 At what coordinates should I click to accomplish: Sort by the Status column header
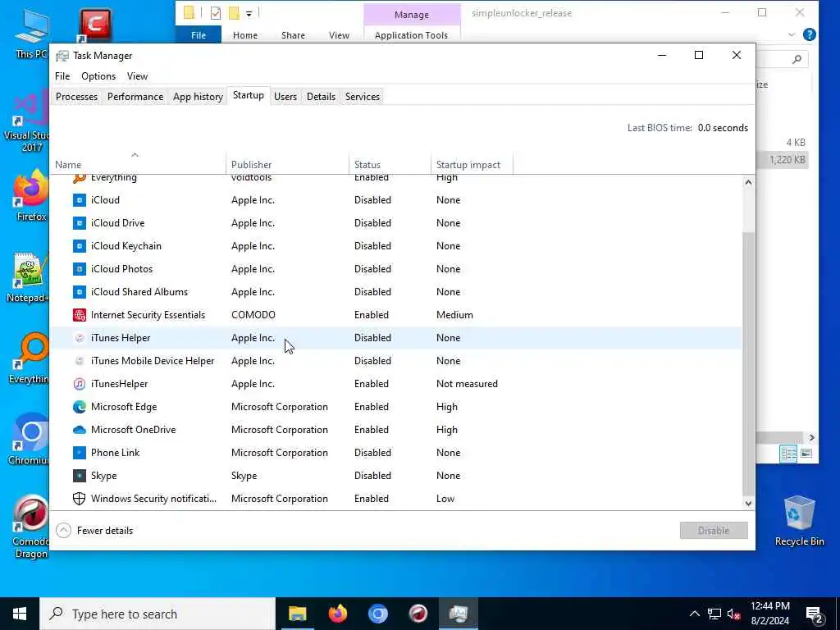390,164
